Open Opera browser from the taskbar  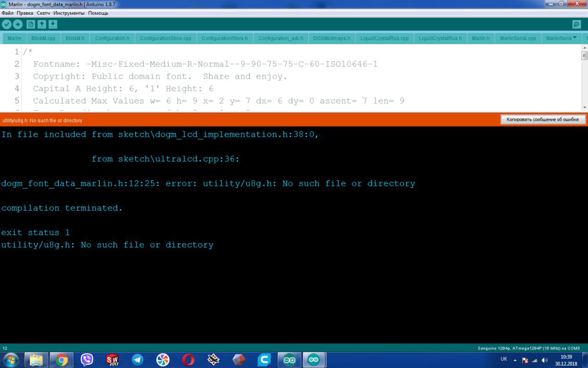point(188,359)
